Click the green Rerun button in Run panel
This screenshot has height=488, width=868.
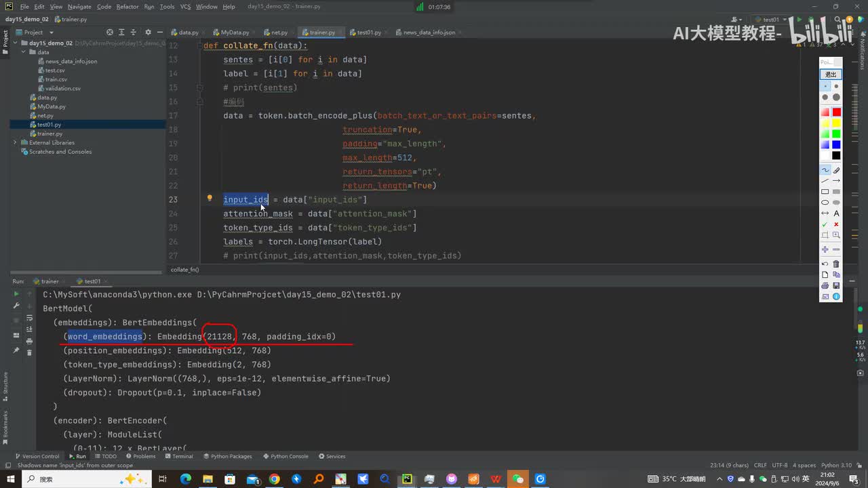[x=16, y=294]
